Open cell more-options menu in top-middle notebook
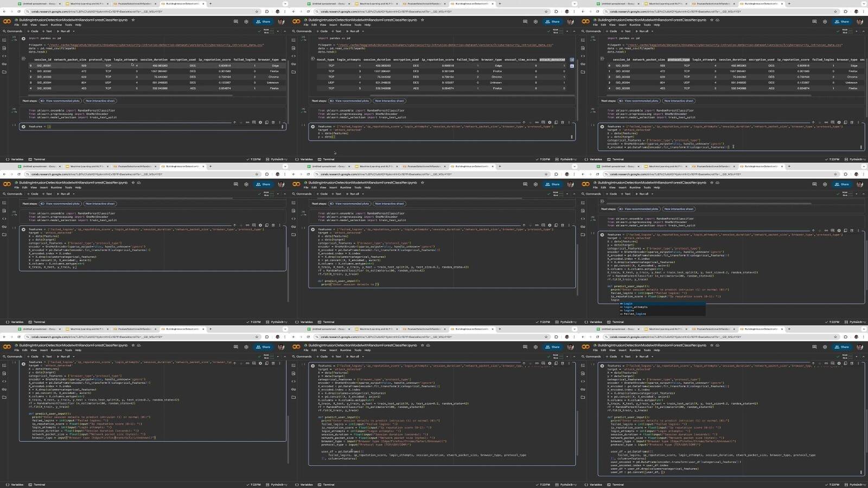868x488 pixels. pos(569,122)
